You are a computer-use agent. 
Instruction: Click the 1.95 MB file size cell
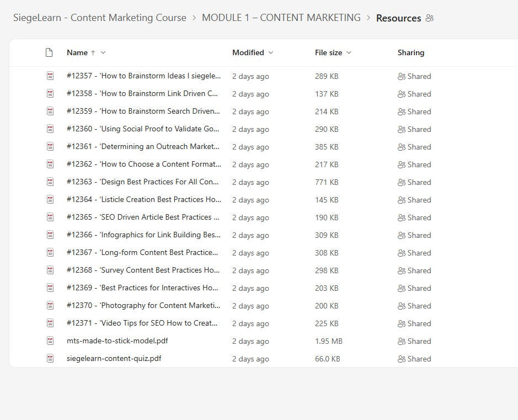(x=329, y=341)
